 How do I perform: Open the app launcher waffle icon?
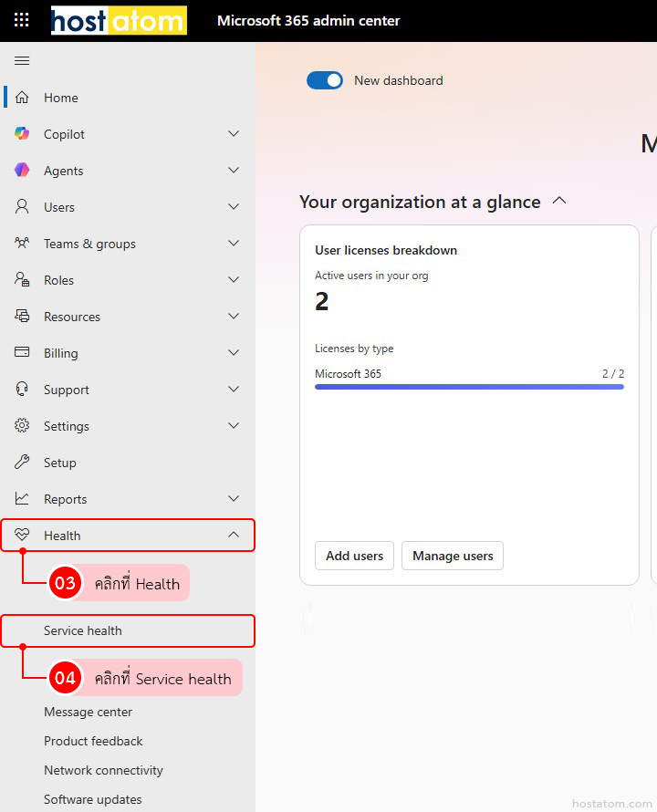21,20
